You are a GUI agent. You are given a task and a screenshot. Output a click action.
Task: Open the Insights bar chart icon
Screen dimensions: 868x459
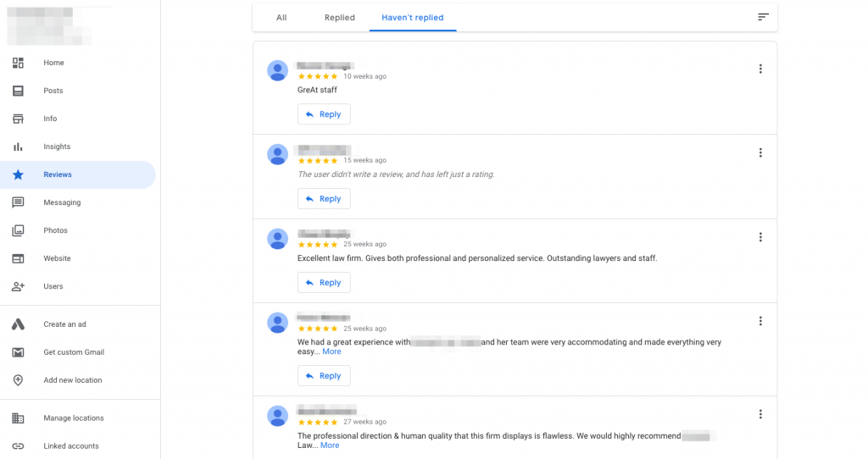[18, 147]
